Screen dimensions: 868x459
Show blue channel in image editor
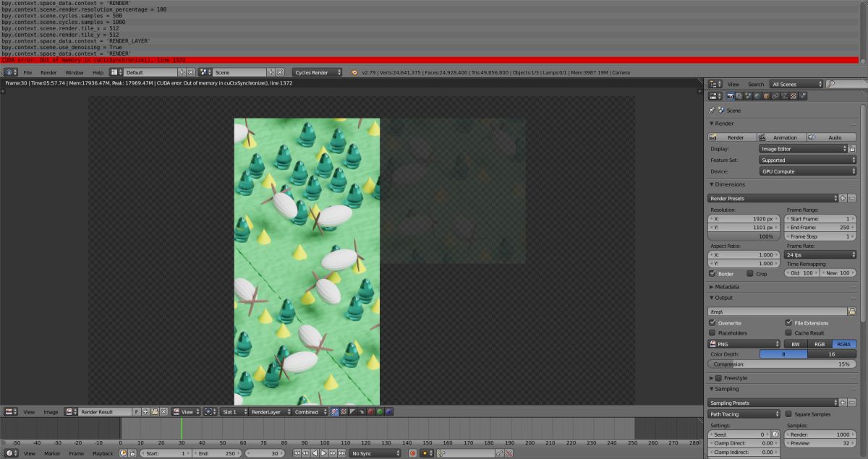pyautogui.click(x=388, y=412)
